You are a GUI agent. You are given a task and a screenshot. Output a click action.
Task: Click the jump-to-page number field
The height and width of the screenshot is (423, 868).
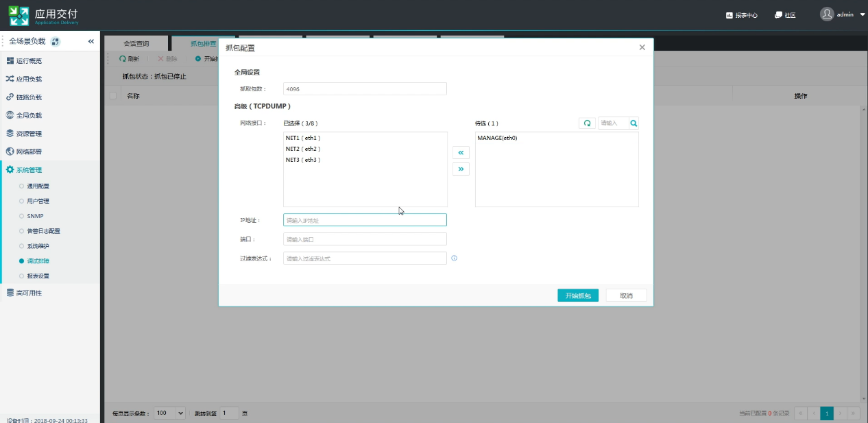229,413
